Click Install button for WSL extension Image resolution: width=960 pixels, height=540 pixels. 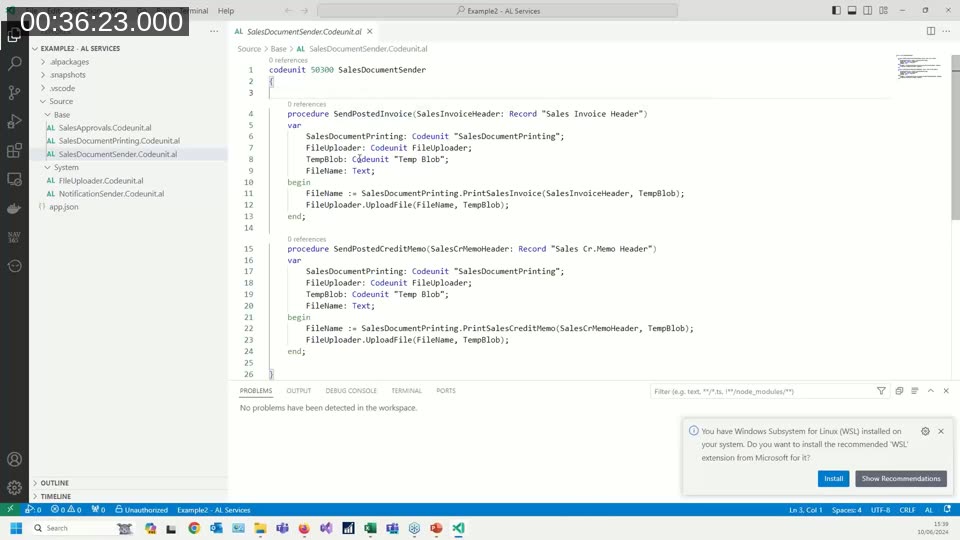point(833,479)
